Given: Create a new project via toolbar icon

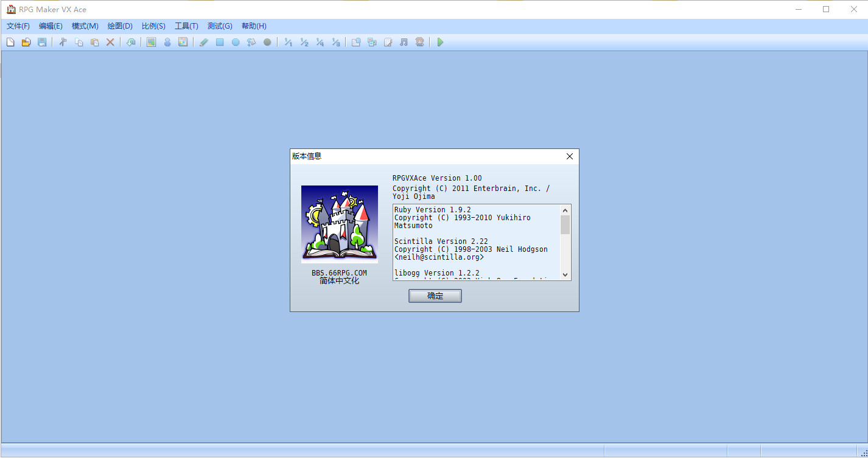Looking at the screenshot, I should (10, 42).
